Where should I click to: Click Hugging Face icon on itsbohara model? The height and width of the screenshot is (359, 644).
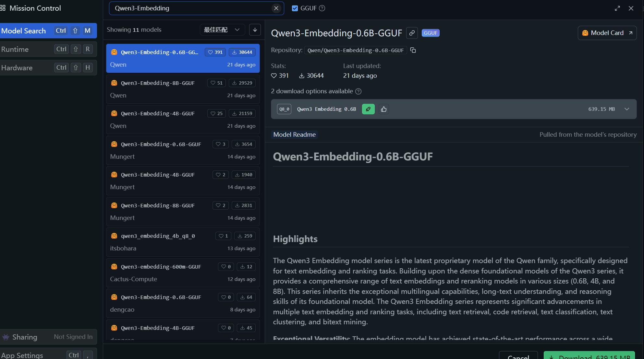tap(114, 236)
